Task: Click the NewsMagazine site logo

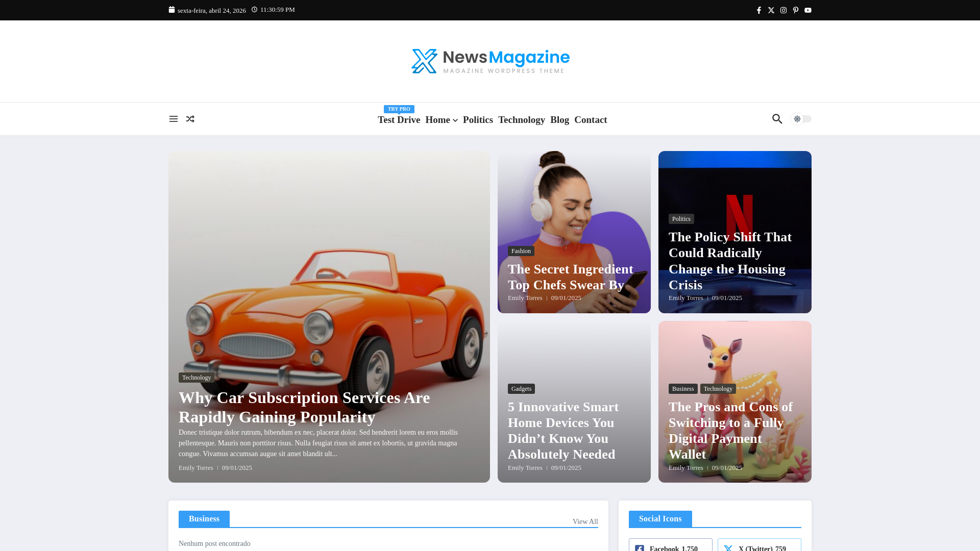Action: point(490,61)
